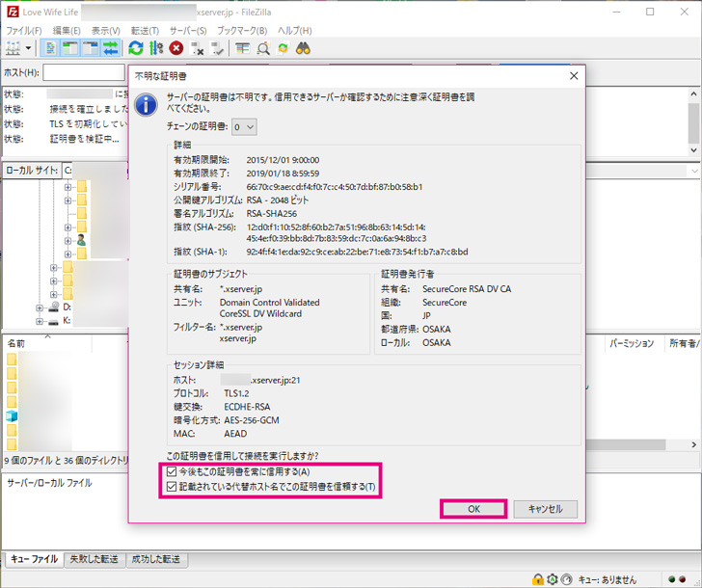Click the binoculars file search icon

[x=303, y=47]
